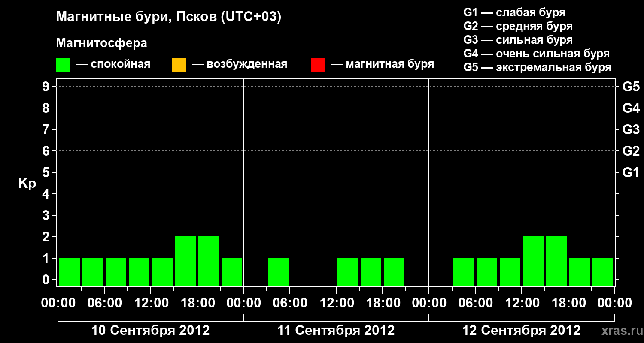644x343 pixels.
Task: Click the G3 storm-level tick label beside Kp 7
Action: (631, 129)
